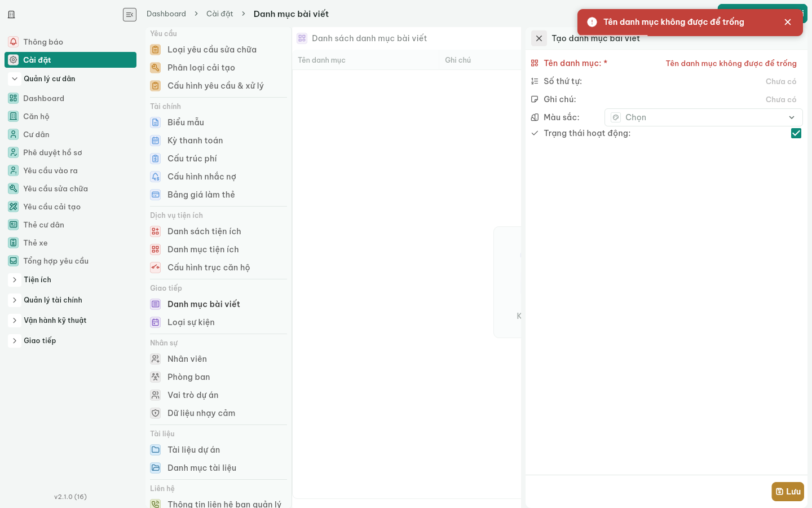Dismiss the error notification toast
The height and width of the screenshot is (508, 812).
788,22
